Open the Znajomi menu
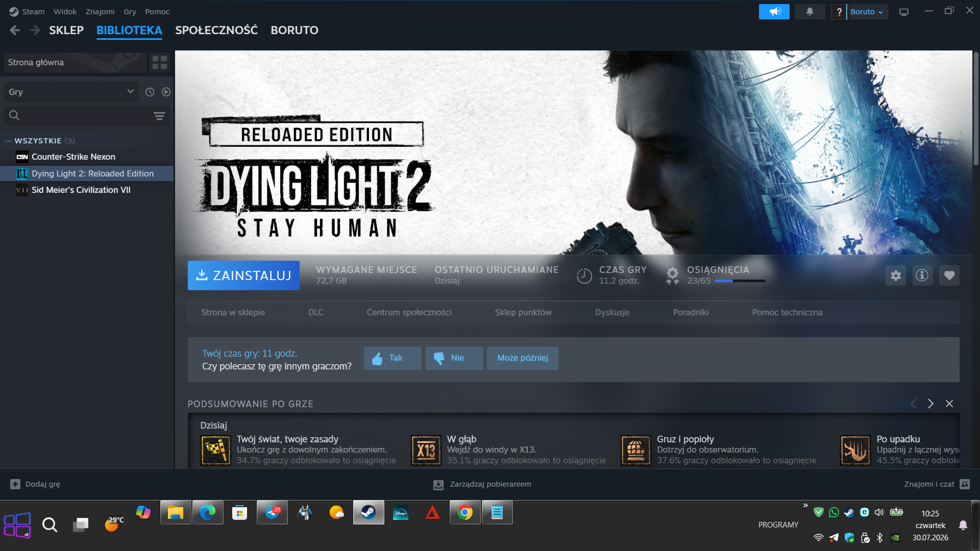This screenshot has height=551, width=980. [x=100, y=11]
